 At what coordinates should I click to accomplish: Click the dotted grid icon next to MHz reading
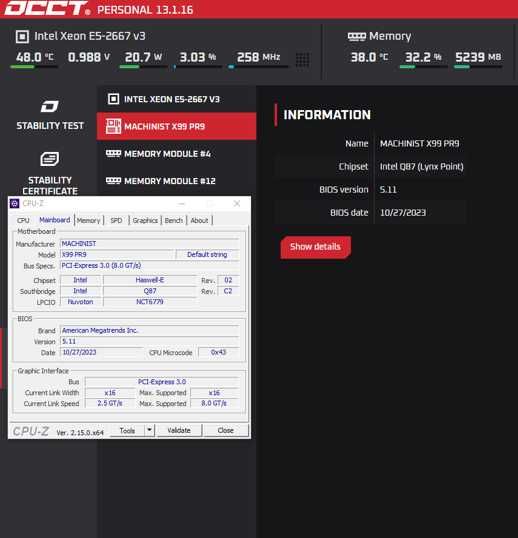pyautogui.click(x=303, y=60)
